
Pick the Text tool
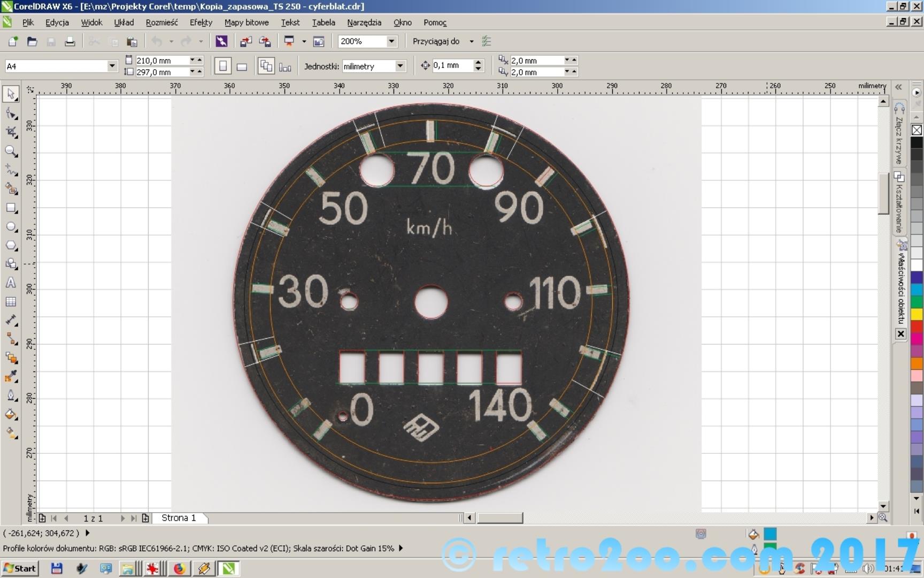pyautogui.click(x=11, y=283)
